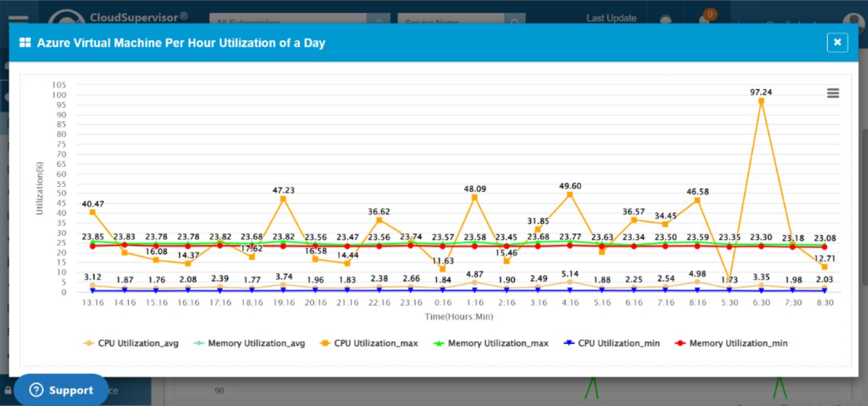The height and width of the screenshot is (406, 868).
Task: Select the 49.60 CPU max data label
Action: tap(570, 186)
